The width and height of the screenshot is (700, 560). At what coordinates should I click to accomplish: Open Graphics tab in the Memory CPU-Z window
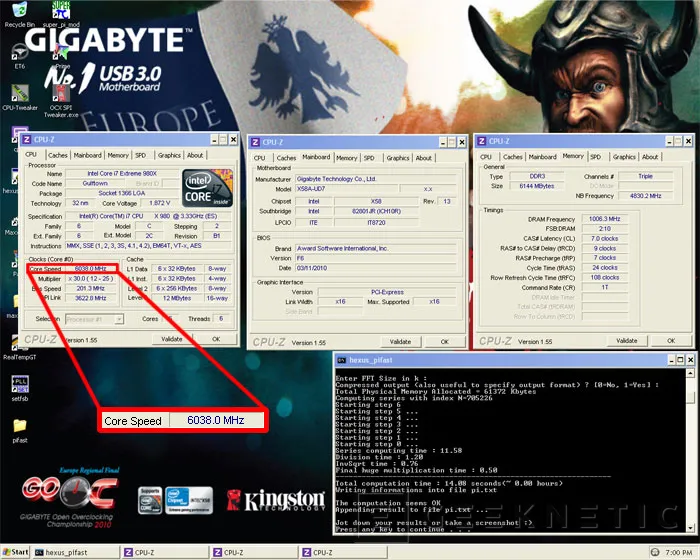624,157
